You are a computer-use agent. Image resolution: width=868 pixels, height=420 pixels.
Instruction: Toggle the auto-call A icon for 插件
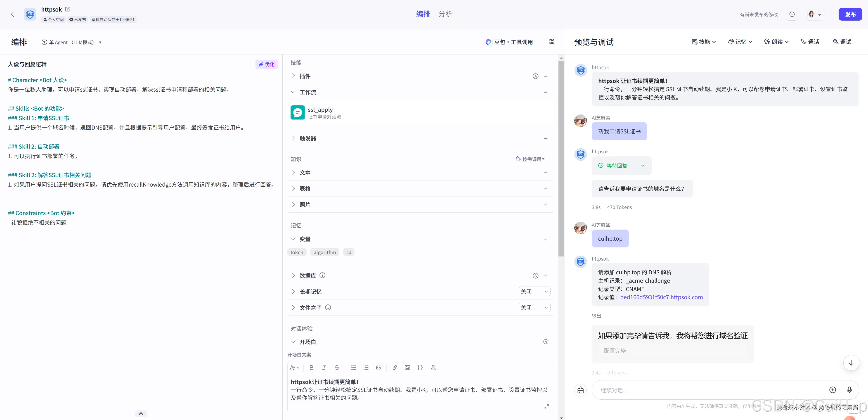pyautogui.click(x=535, y=76)
